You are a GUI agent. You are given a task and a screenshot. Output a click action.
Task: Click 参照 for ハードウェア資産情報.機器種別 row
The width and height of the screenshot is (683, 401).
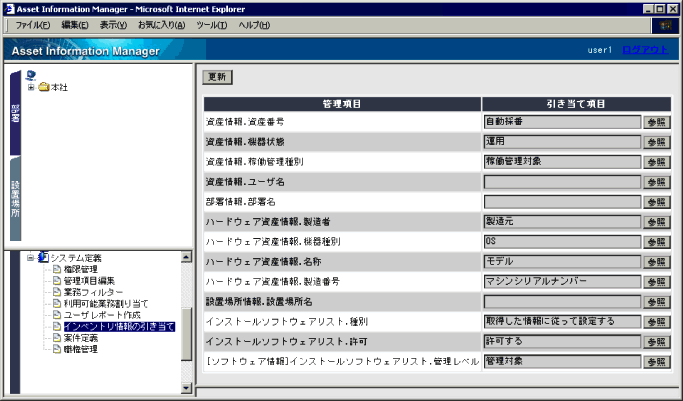[x=656, y=242]
